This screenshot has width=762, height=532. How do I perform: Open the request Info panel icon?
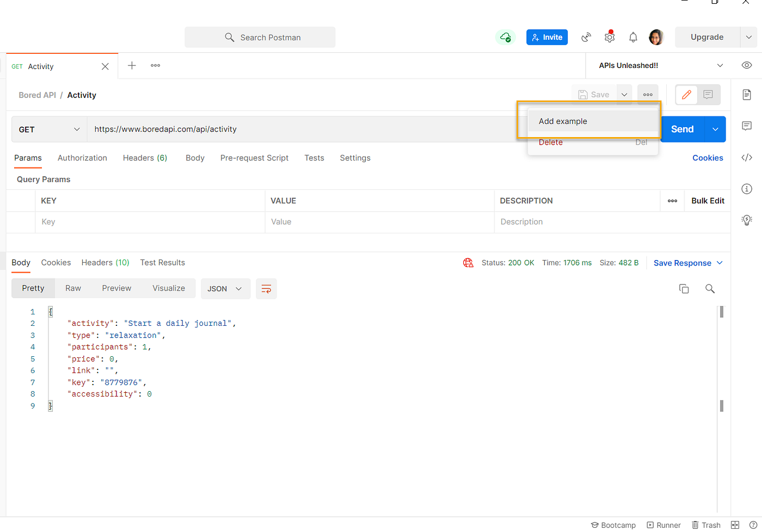point(746,189)
